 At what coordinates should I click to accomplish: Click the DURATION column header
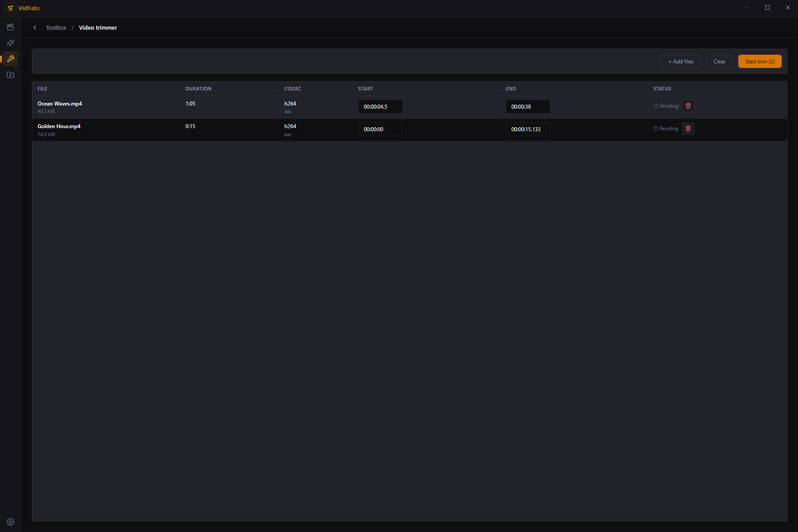pos(198,89)
